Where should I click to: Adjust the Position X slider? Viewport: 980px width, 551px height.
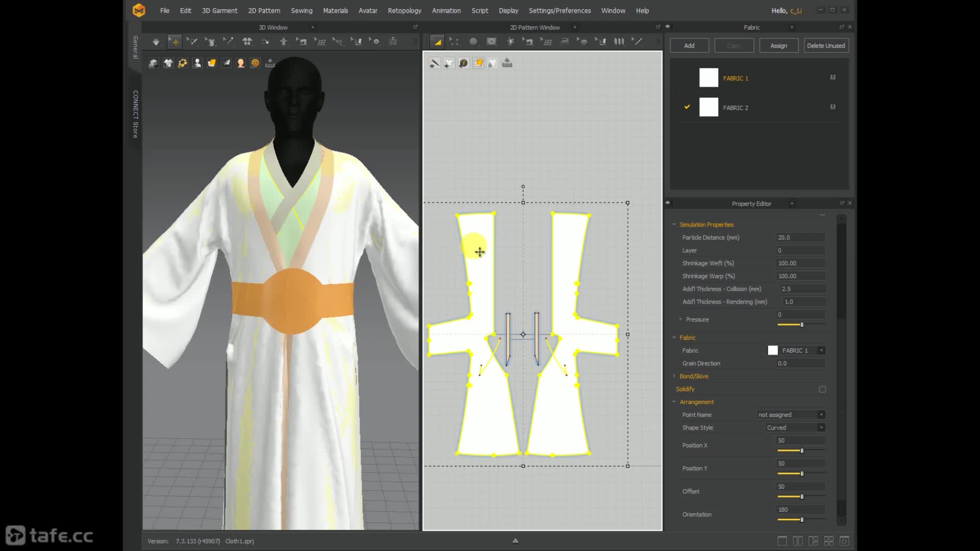(x=801, y=450)
